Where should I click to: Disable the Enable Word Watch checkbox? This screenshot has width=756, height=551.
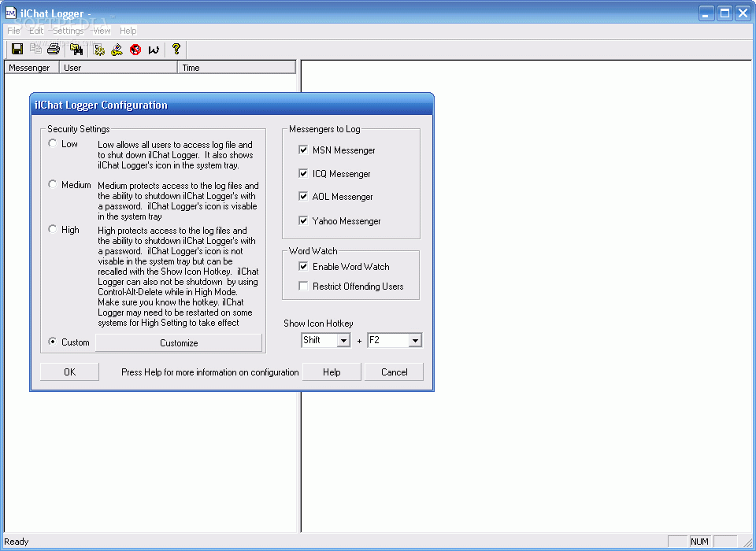click(x=303, y=266)
